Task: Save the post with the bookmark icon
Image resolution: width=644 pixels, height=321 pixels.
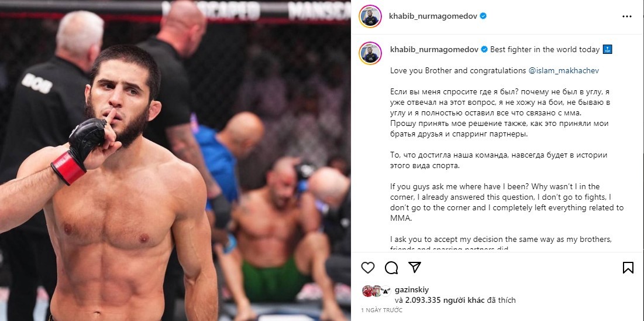Action: [628, 268]
